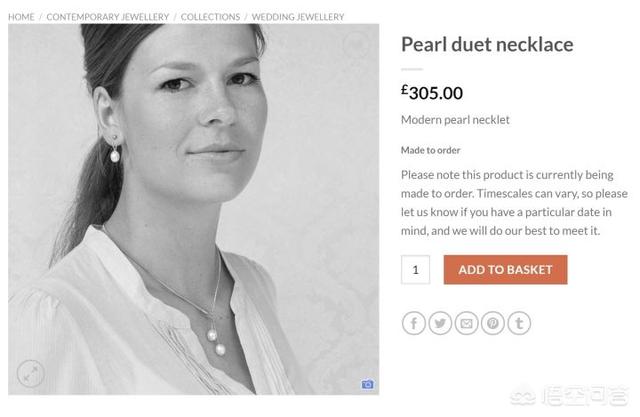Pin product on Pinterest
The width and height of the screenshot is (640, 417).
[x=493, y=324]
